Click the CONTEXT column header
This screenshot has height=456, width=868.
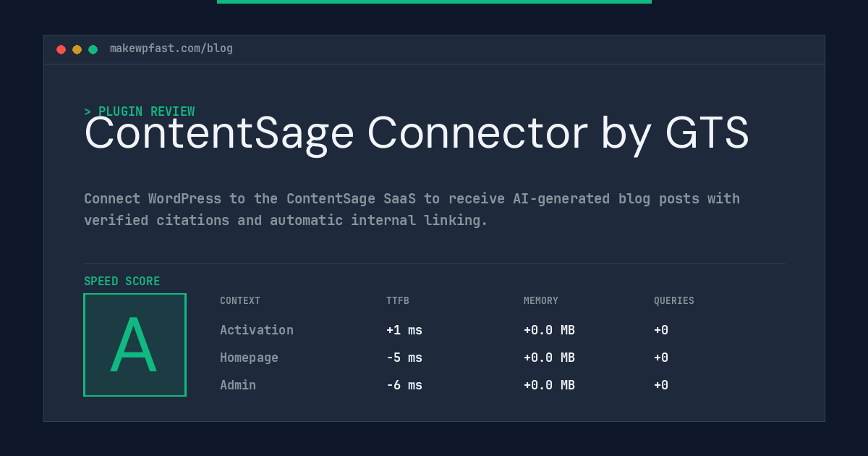click(240, 300)
